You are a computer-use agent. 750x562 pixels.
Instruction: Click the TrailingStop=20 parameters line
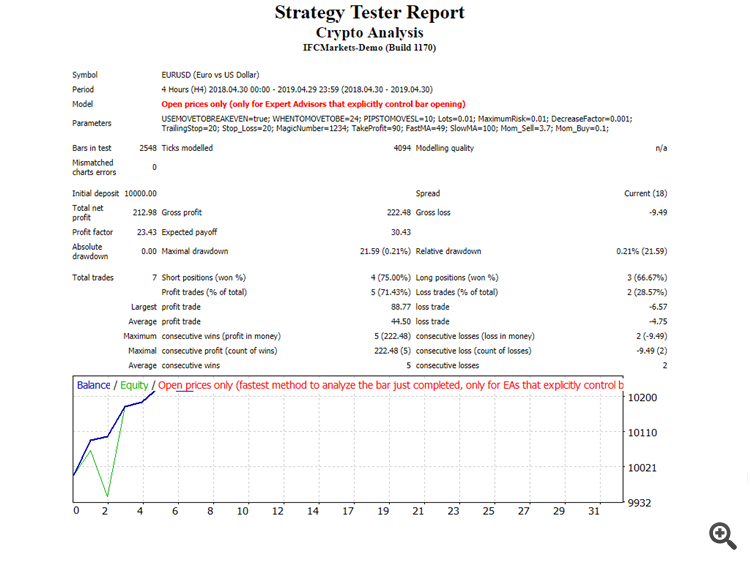click(x=385, y=129)
